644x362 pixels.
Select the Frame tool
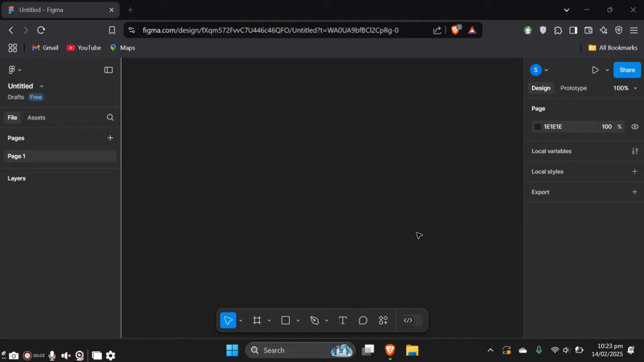[x=257, y=320]
